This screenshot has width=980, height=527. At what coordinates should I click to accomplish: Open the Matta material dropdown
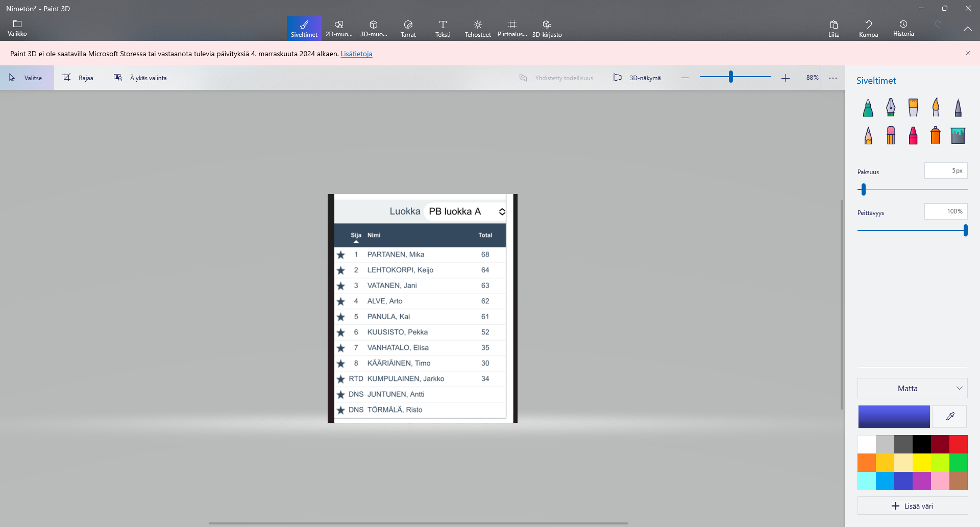click(912, 388)
